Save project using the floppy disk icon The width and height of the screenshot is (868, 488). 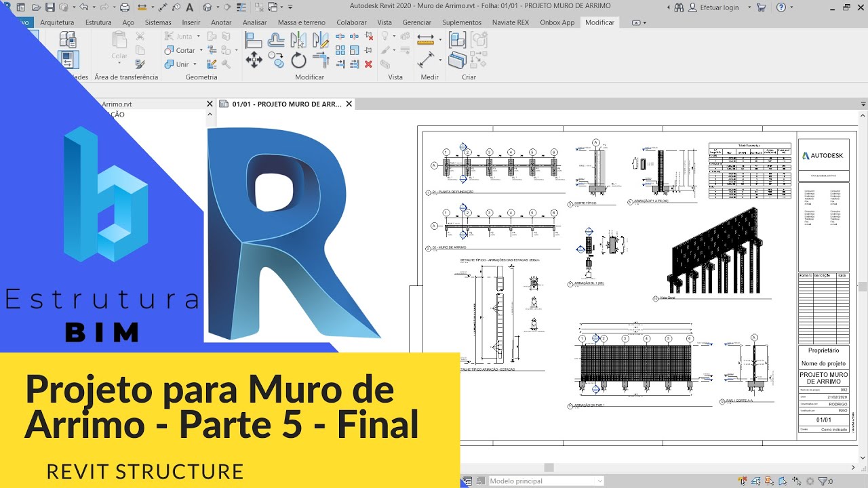pyautogui.click(x=50, y=7)
